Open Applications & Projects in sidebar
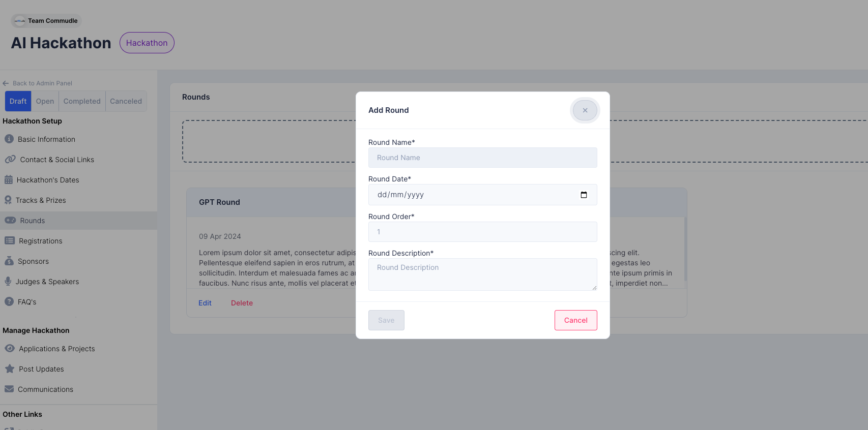 click(56, 349)
